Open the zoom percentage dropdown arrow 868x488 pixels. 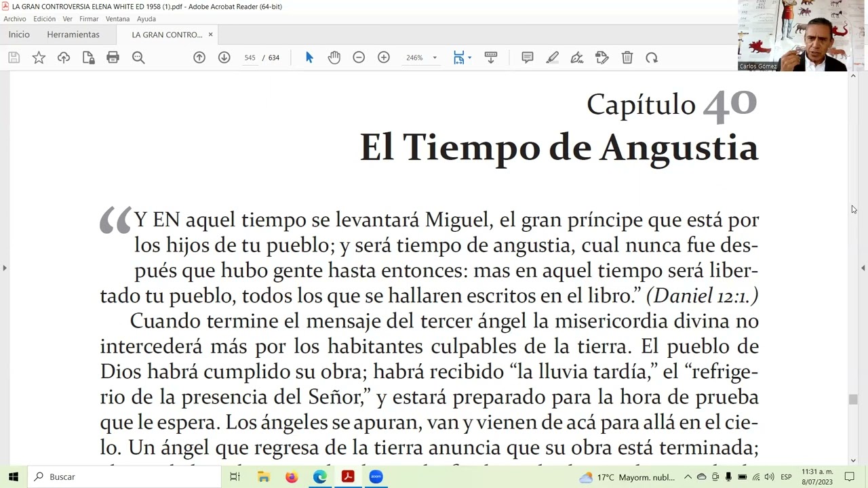coord(435,58)
